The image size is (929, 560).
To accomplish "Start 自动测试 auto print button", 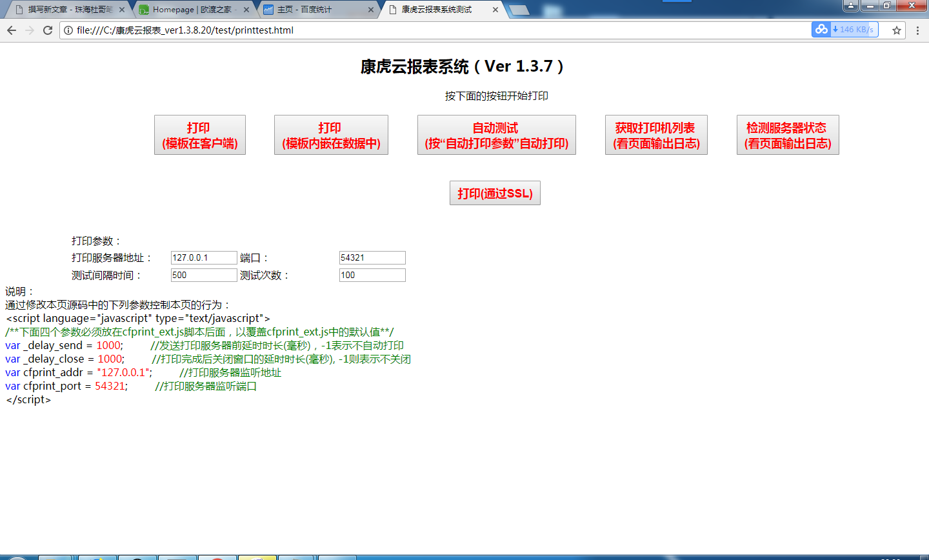I will coord(497,135).
